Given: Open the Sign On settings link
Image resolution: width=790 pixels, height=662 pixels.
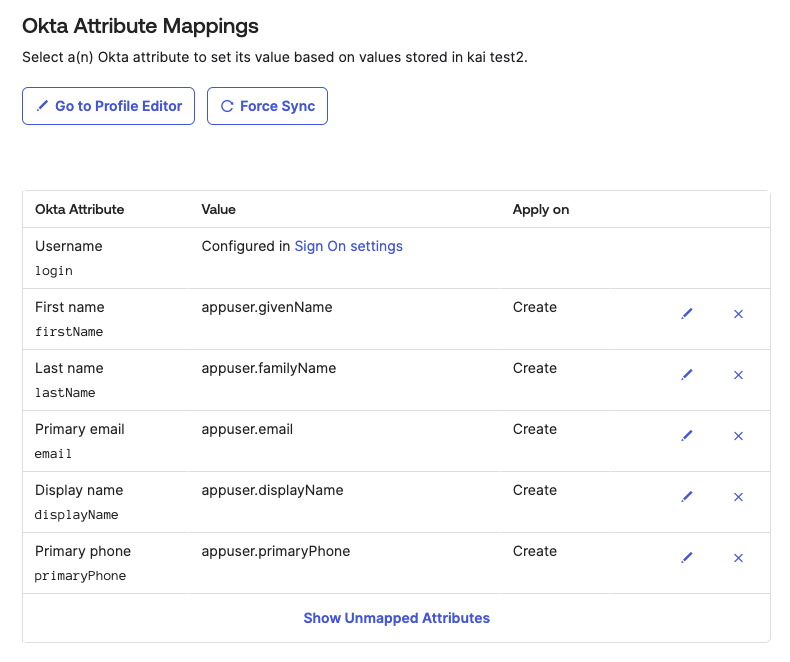Looking at the screenshot, I should [x=349, y=246].
